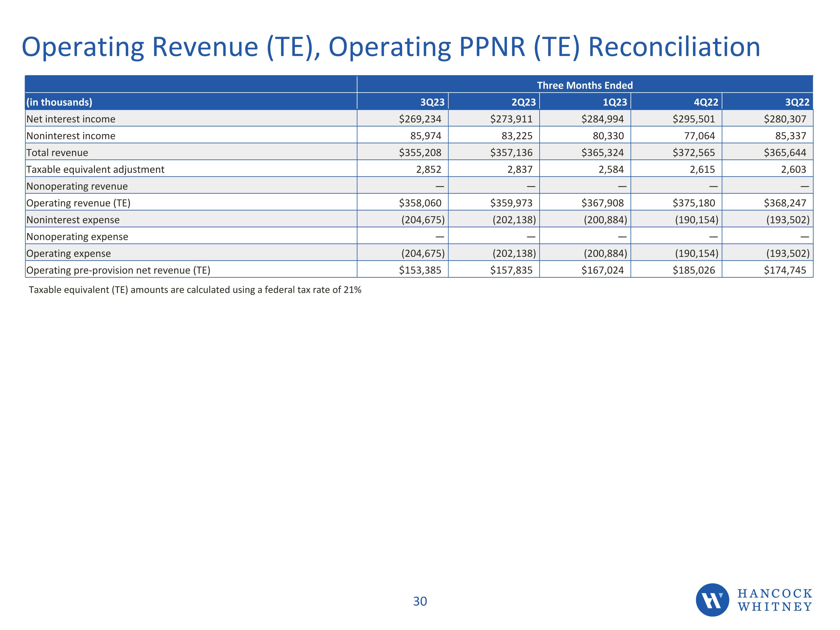
Task: Select the 4Q22 column header
Action: pos(706,102)
